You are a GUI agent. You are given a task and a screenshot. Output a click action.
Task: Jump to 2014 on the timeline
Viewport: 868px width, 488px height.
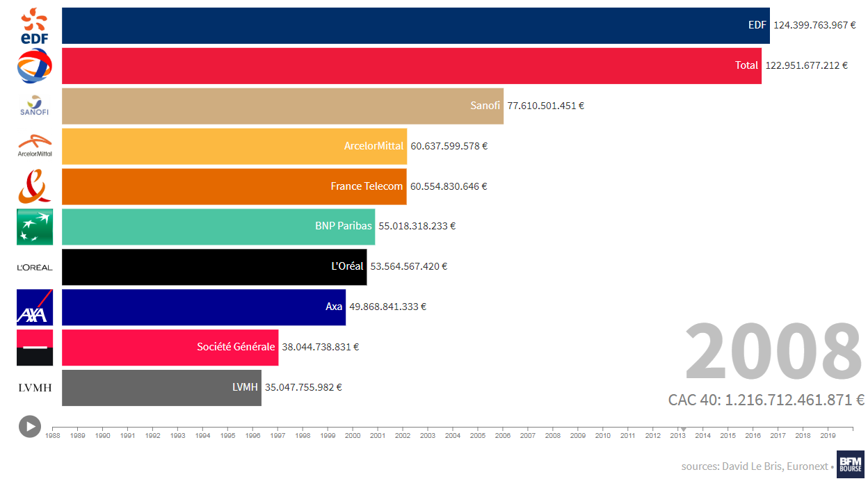pos(703,435)
